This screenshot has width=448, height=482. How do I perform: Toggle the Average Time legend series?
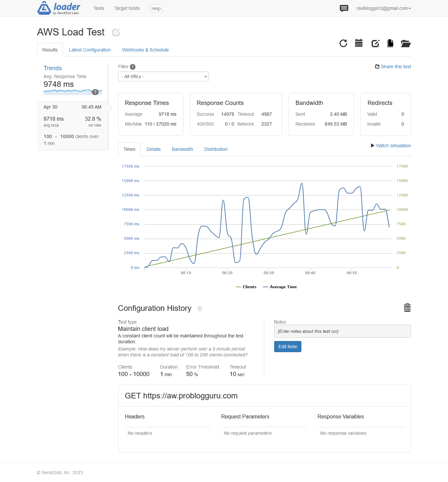click(x=280, y=287)
